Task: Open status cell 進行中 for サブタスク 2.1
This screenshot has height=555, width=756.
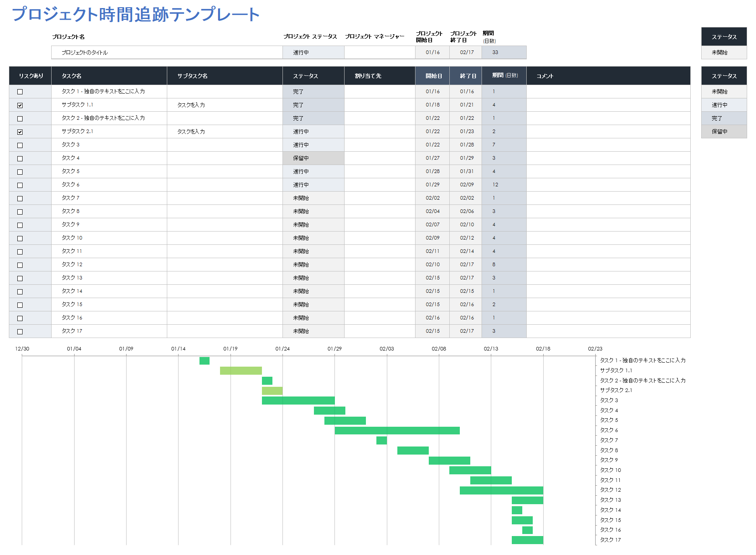Action: [313, 131]
